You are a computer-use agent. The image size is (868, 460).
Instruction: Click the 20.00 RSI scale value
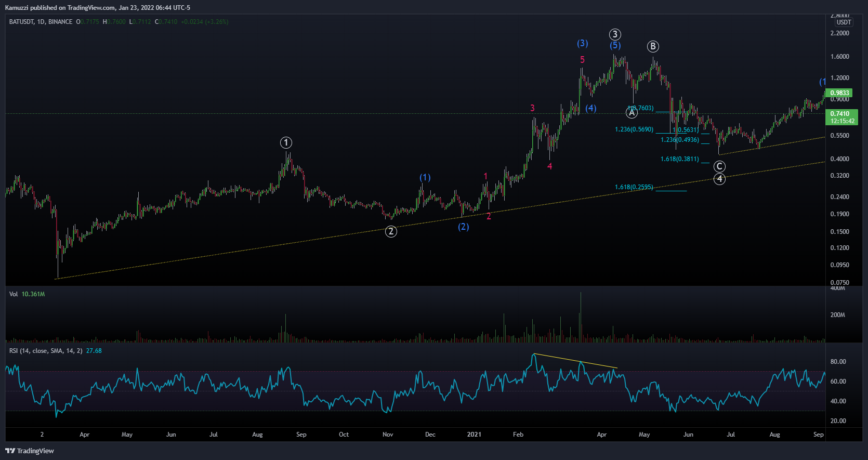838,421
